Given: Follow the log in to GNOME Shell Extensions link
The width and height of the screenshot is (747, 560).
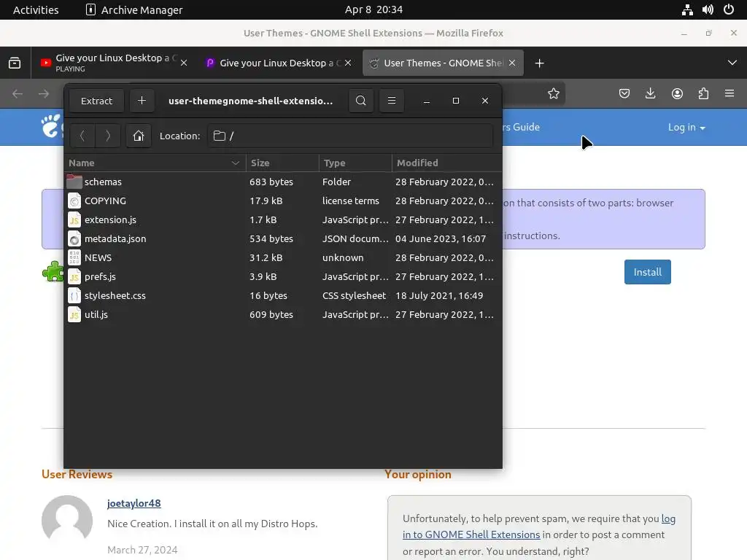Looking at the screenshot, I should tap(539, 526).
